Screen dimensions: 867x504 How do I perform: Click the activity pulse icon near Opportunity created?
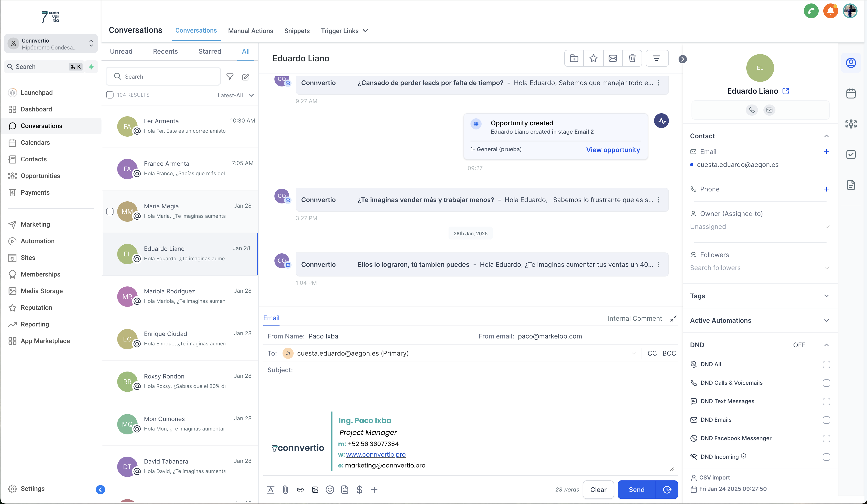[661, 121]
